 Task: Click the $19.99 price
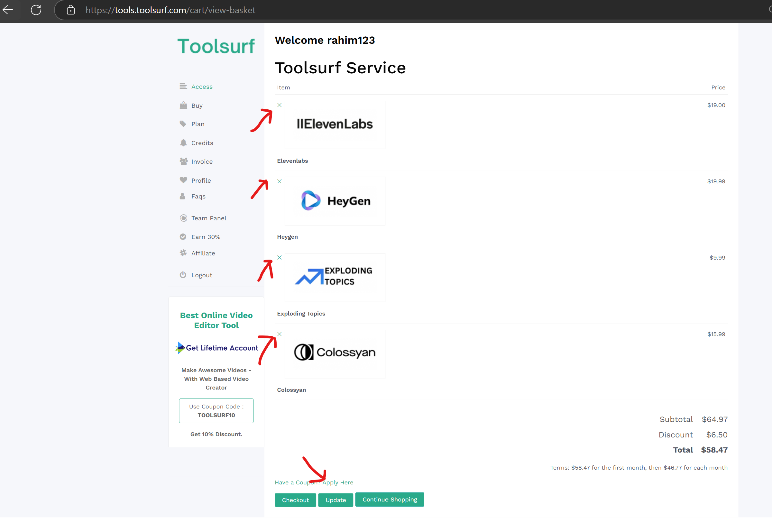click(x=716, y=181)
